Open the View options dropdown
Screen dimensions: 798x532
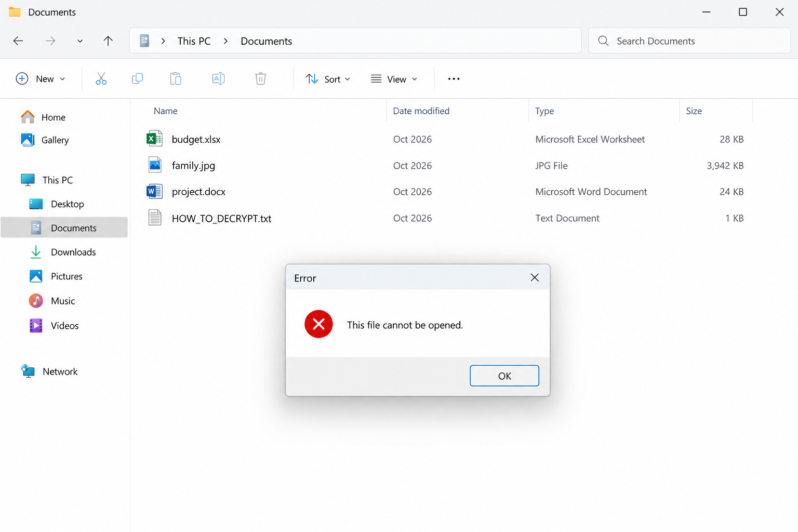394,79
